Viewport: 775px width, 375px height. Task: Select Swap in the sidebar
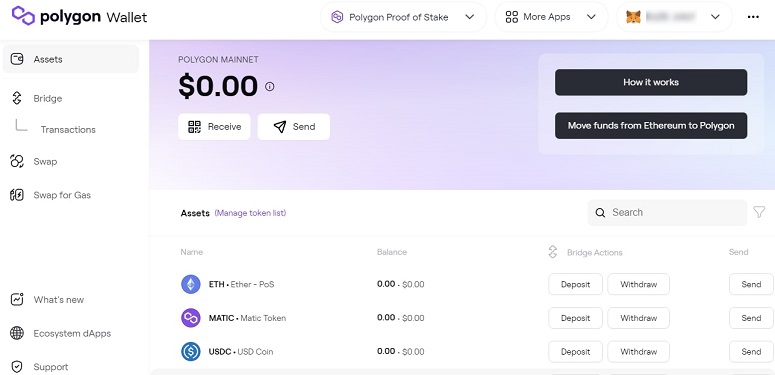45,162
